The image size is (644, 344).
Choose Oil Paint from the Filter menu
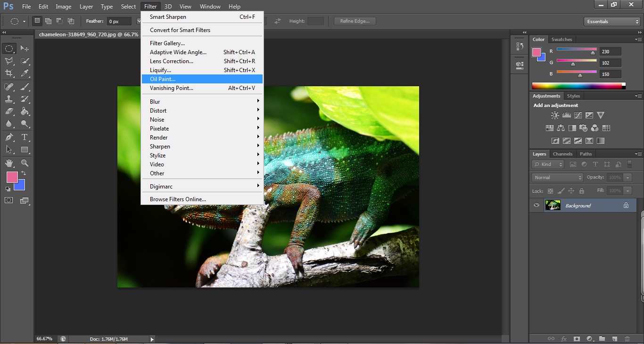point(163,79)
